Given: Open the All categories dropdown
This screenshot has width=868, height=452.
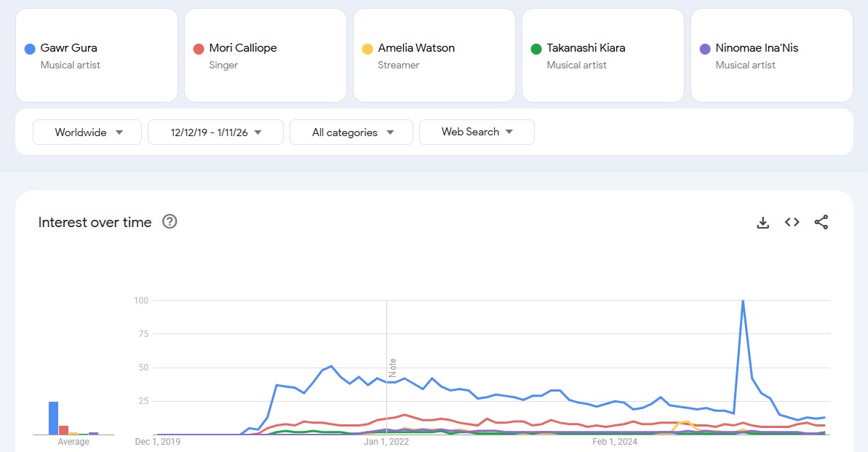Looking at the screenshot, I should click(x=351, y=132).
